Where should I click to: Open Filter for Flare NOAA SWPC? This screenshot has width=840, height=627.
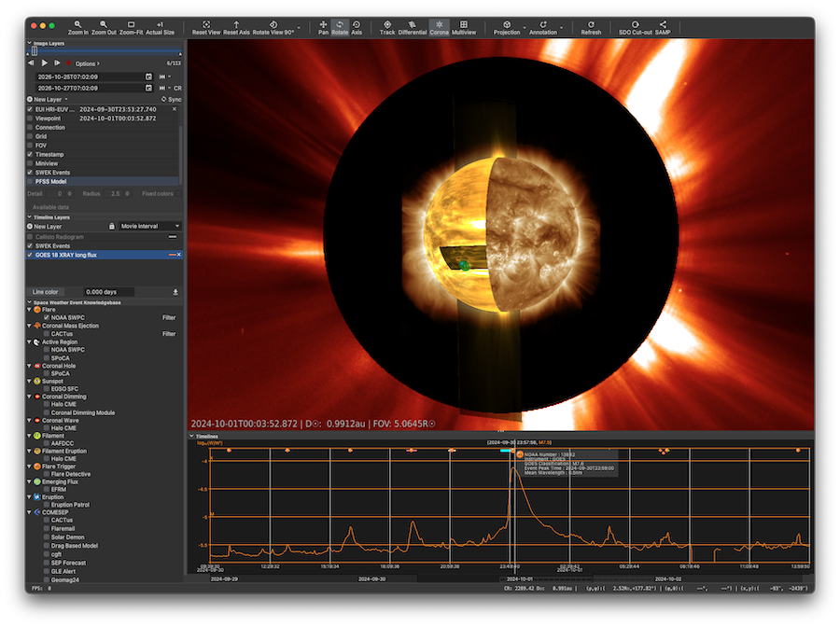point(169,317)
